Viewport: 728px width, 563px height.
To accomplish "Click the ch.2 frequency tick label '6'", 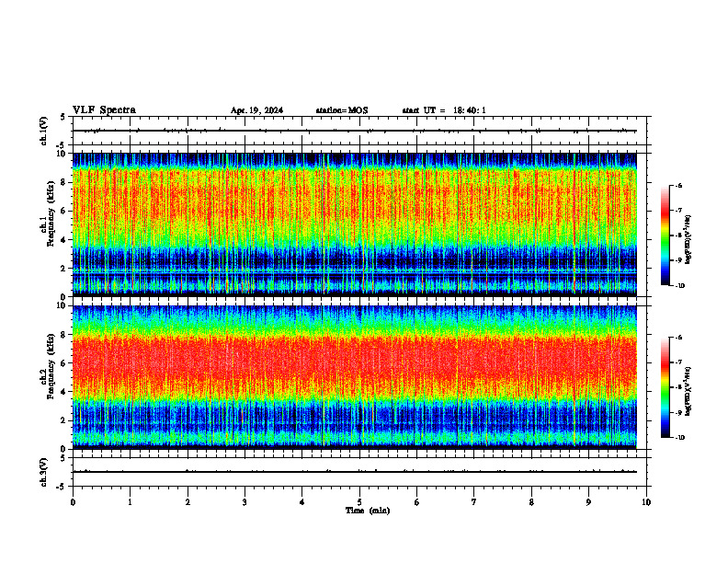I will coord(64,363).
